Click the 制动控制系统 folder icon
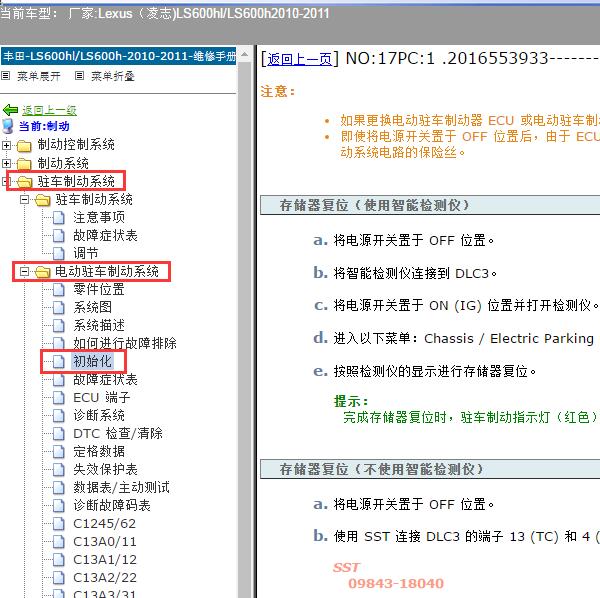The width and height of the screenshot is (600, 598). tap(24, 145)
